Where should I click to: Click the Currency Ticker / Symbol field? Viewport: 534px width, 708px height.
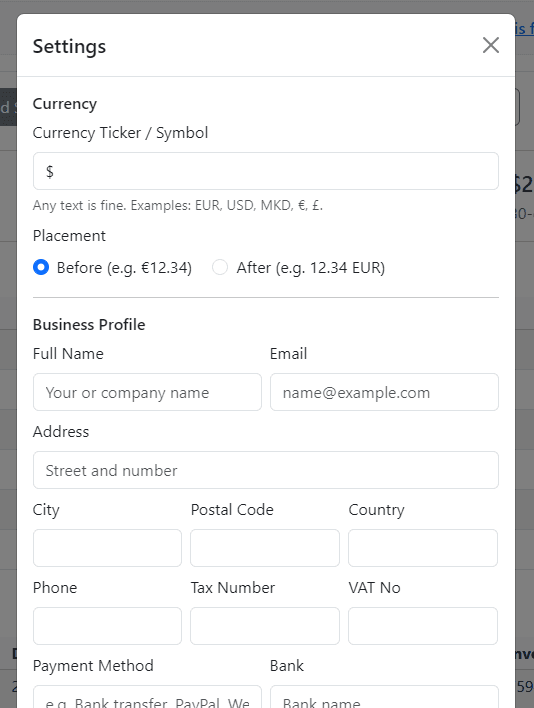click(x=266, y=171)
